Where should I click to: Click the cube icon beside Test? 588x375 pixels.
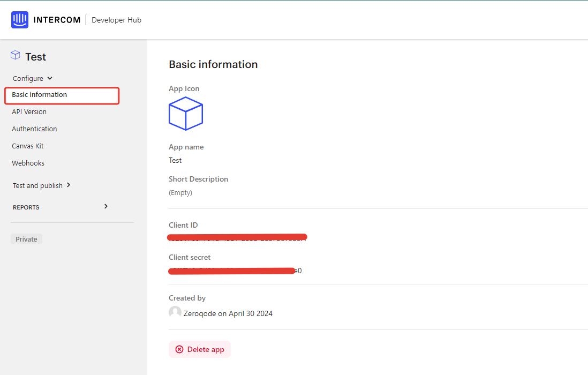pos(16,55)
